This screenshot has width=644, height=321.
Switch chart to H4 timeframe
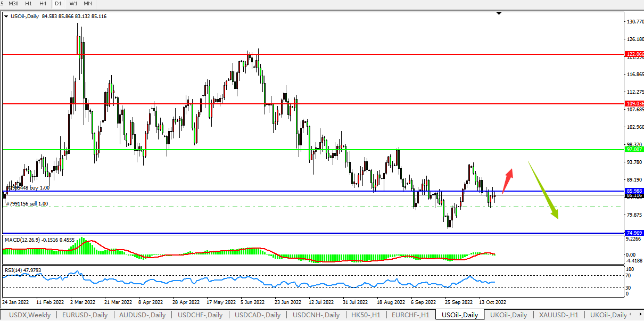point(43,4)
